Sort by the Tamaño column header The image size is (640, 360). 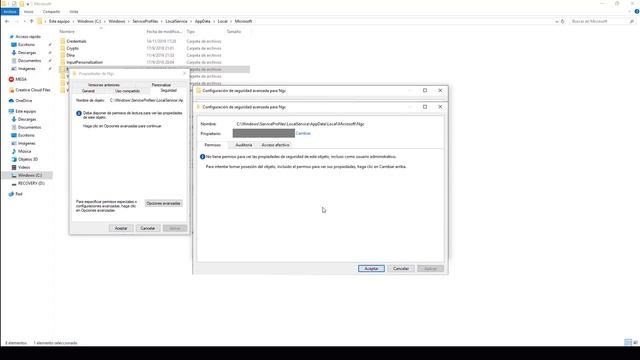click(x=234, y=31)
